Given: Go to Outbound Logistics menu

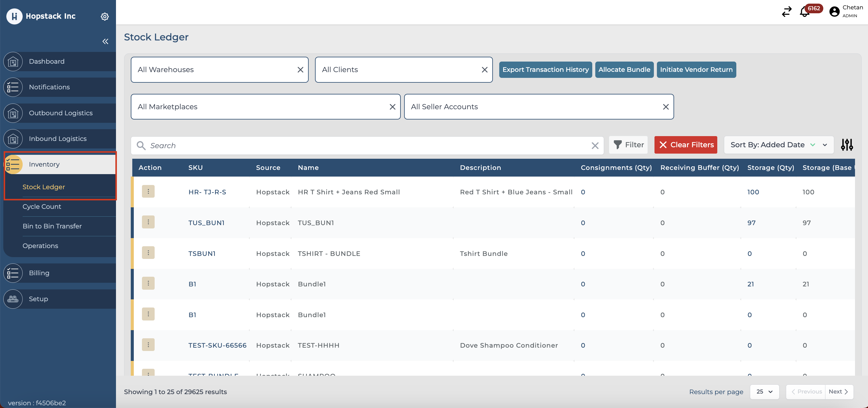Looking at the screenshot, I should pyautogui.click(x=61, y=113).
